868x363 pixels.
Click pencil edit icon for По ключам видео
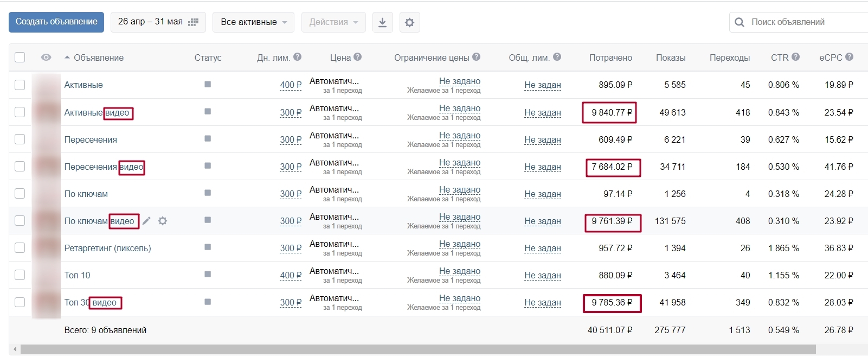coord(146,221)
